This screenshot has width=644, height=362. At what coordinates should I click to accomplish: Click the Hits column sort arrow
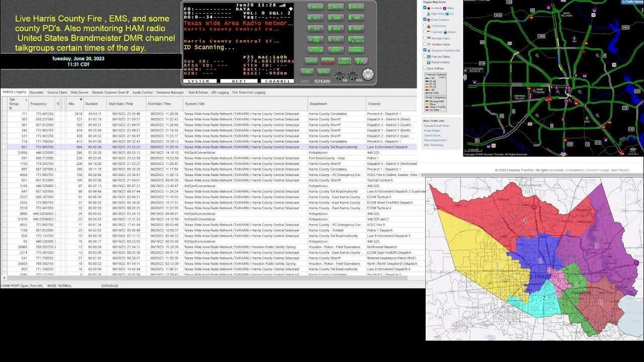tap(80, 100)
